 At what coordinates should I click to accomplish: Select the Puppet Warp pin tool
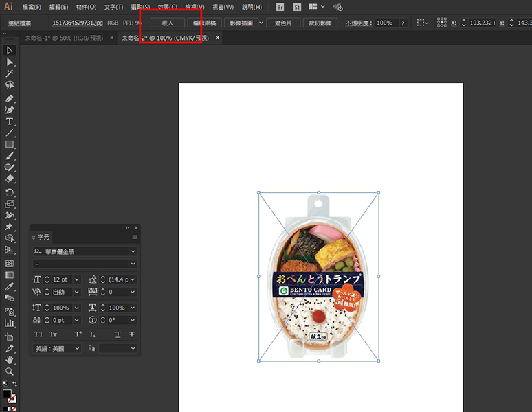[10, 227]
